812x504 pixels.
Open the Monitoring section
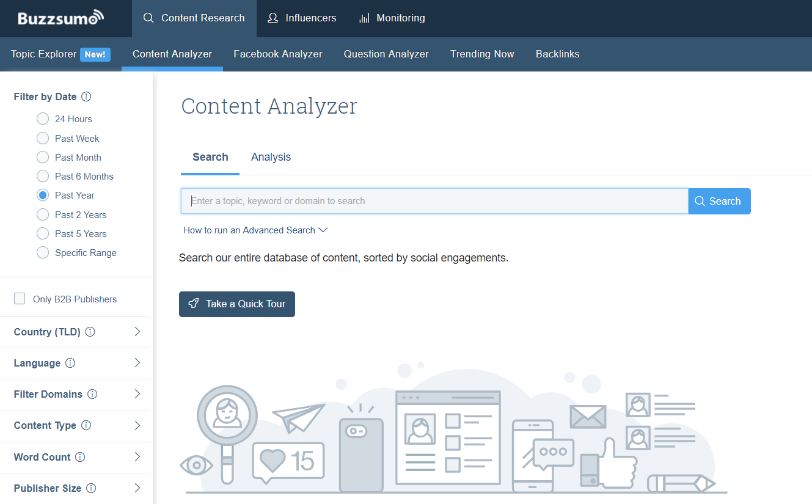coord(392,18)
